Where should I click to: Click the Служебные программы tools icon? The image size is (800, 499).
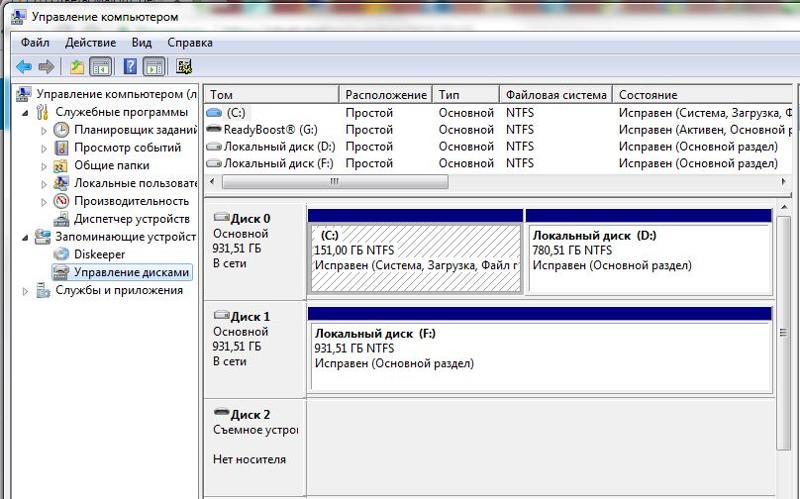43,112
